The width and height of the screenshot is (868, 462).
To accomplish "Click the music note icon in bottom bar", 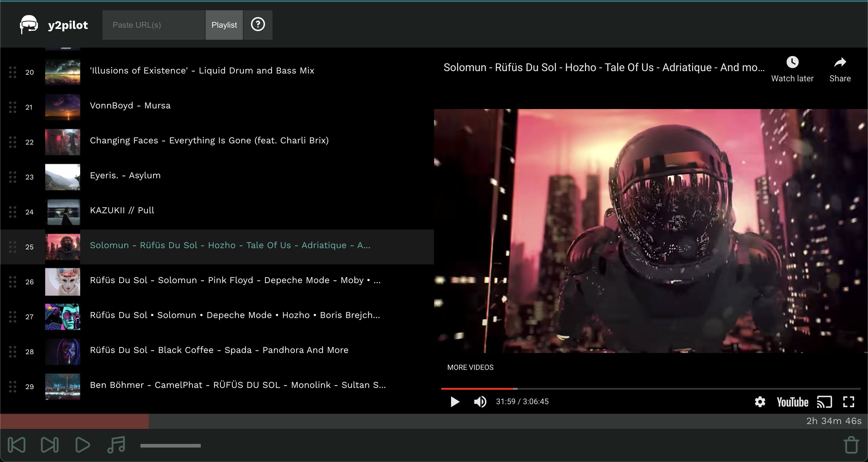I will point(116,445).
